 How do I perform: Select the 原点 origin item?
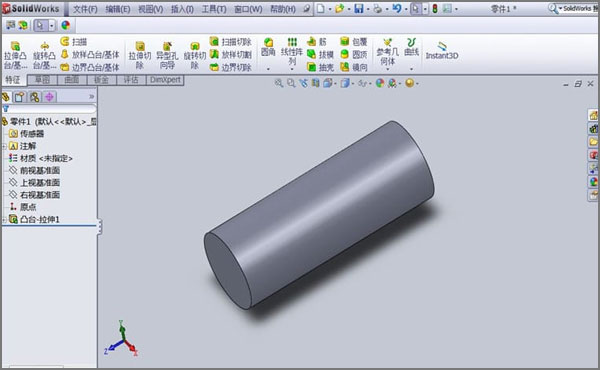[x=23, y=207]
